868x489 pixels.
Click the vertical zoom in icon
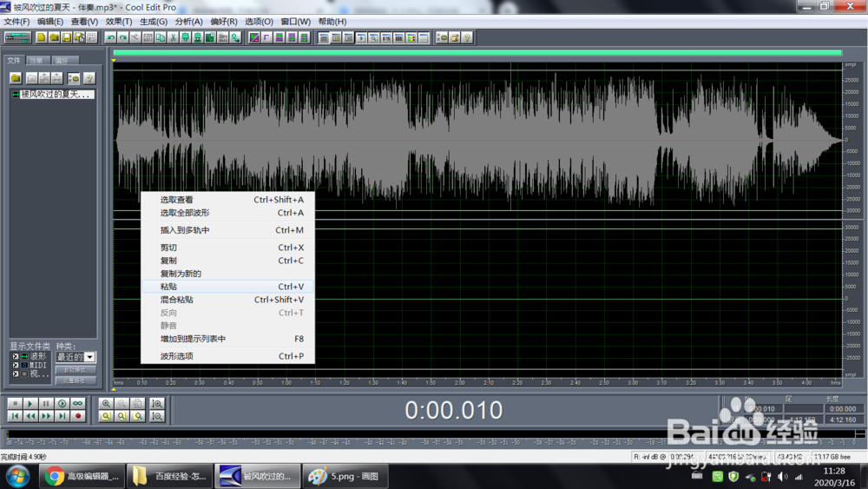click(157, 403)
